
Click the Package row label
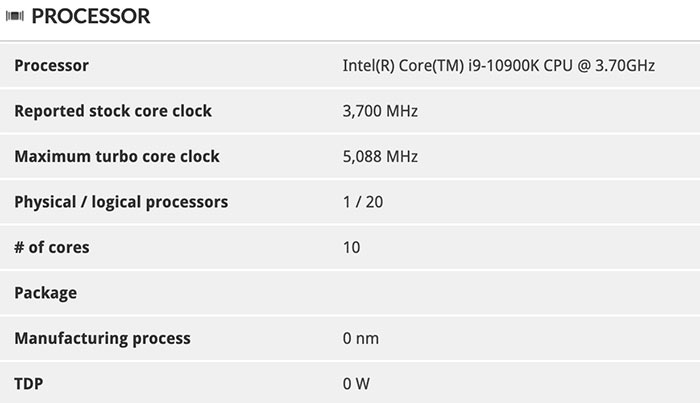[x=45, y=293]
